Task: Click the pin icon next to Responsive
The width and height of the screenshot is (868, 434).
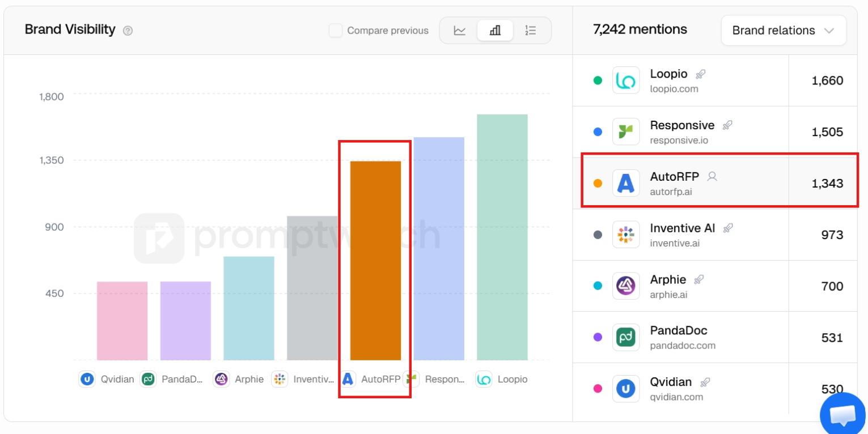Action: (727, 125)
